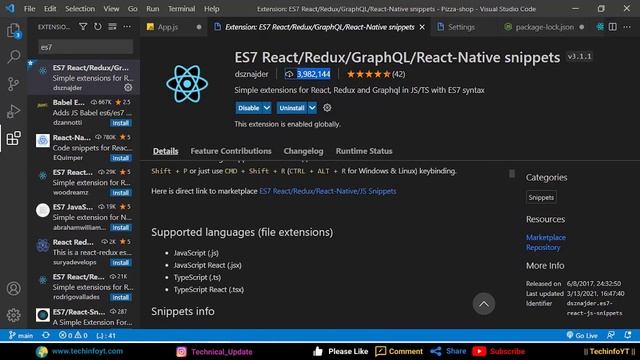Select the Extensions view icon

13,138
